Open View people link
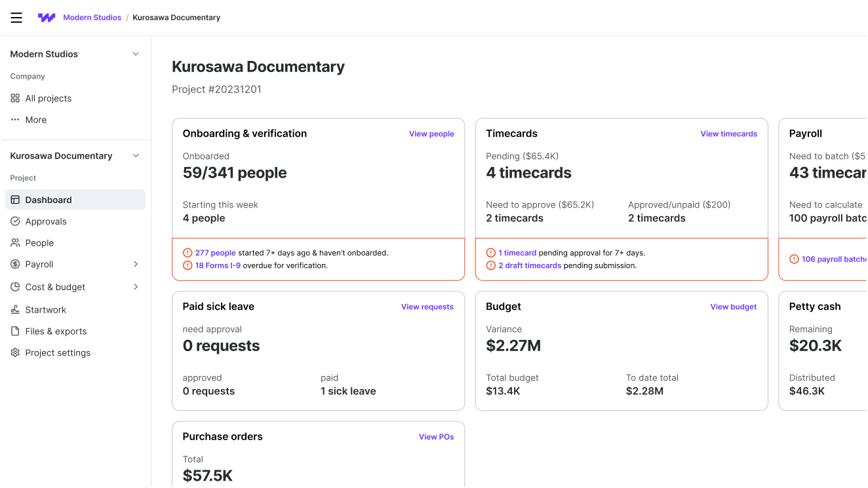868x488 pixels. 431,134
